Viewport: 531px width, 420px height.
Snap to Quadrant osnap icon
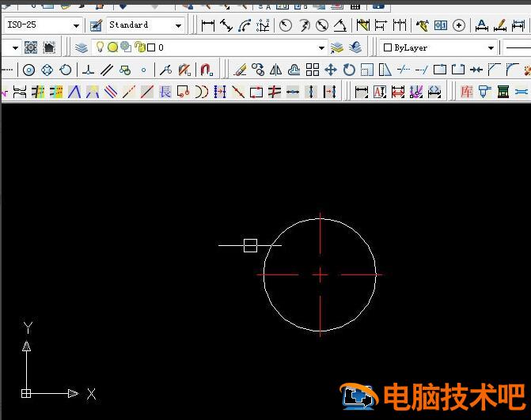click(x=47, y=70)
